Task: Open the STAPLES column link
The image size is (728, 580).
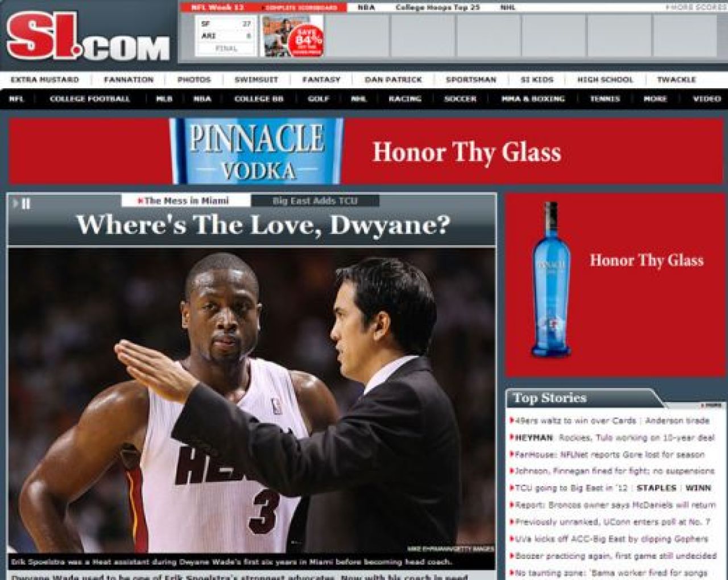Action: coord(656,488)
